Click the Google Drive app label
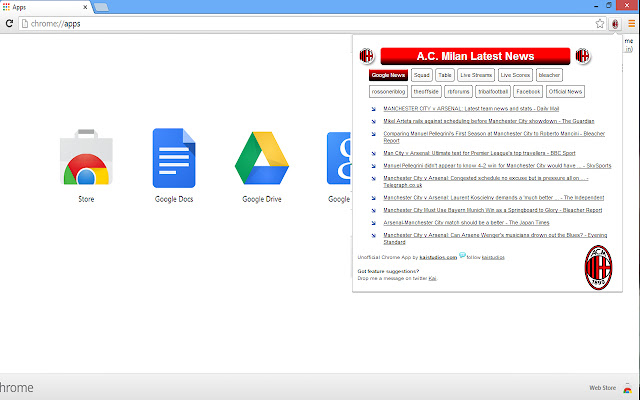The width and height of the screenshot is (640, 400). (x=262, y=199)
